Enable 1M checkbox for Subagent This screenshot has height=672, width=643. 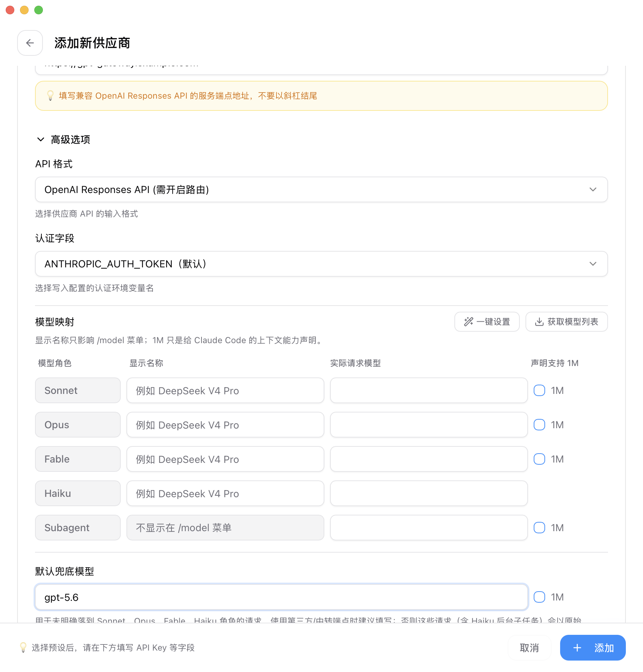[x=539, y=528]
